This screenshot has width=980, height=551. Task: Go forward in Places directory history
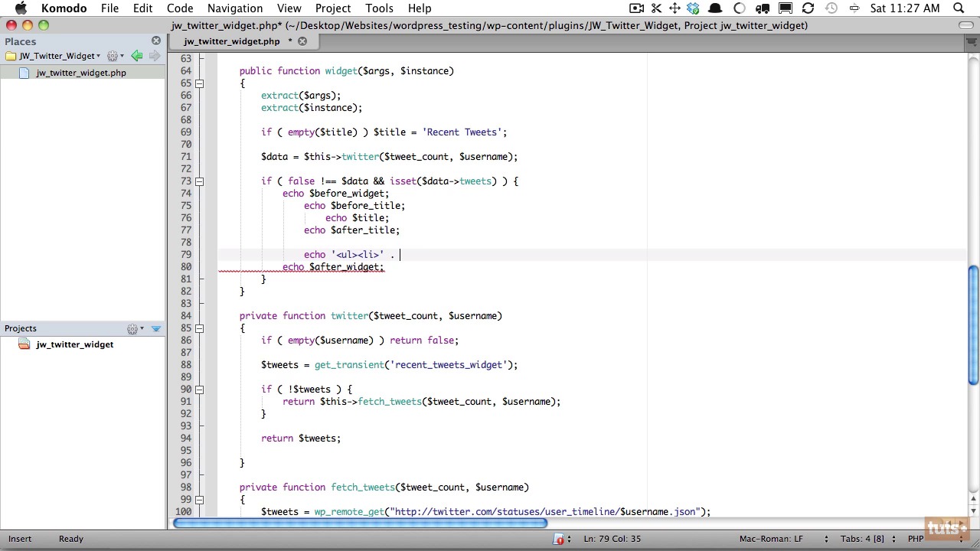coord(154,56)
